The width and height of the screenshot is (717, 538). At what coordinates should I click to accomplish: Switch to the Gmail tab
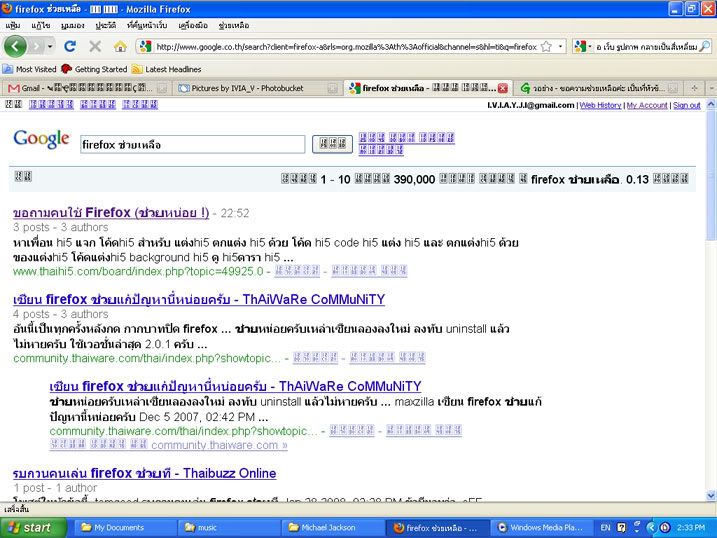pos(87,88)
